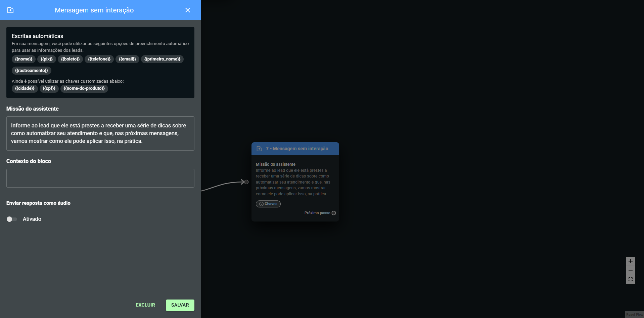This screenshot has width=644, height=318.
Task: Insert the {{nome}} autofill tag
Action: coord(24,59)
